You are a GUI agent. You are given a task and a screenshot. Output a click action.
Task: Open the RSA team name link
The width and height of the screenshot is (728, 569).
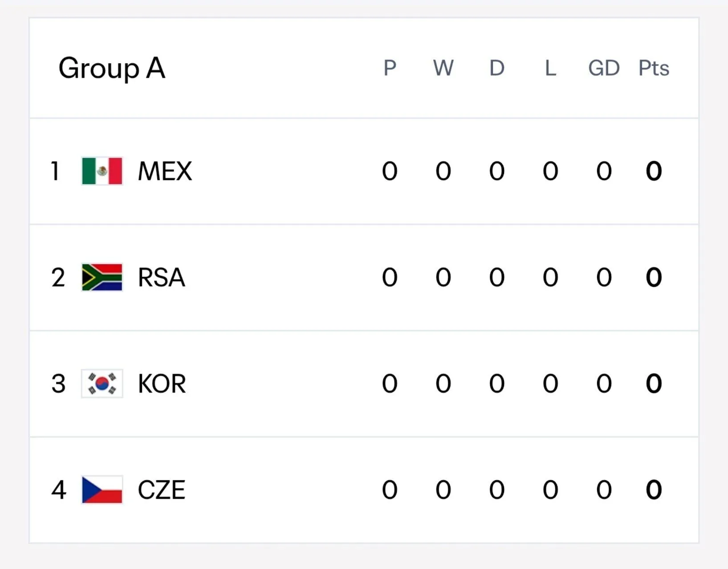[161, 277]
